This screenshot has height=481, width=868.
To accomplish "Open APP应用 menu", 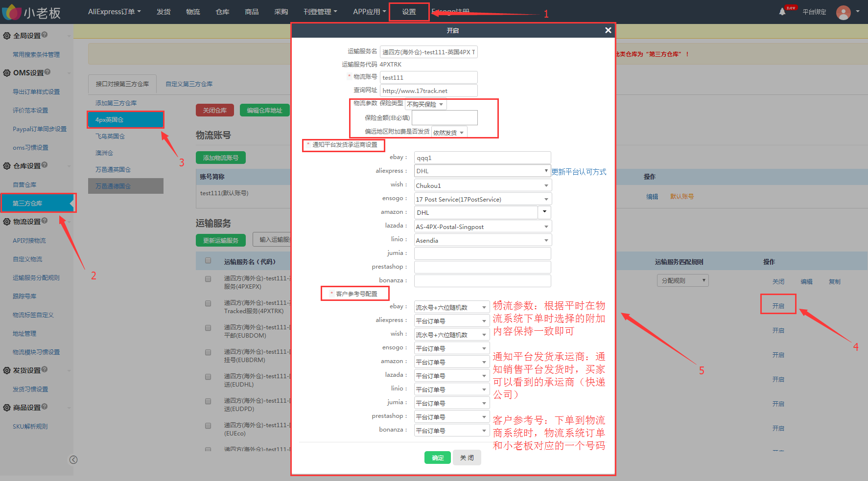I will [370, 12].
